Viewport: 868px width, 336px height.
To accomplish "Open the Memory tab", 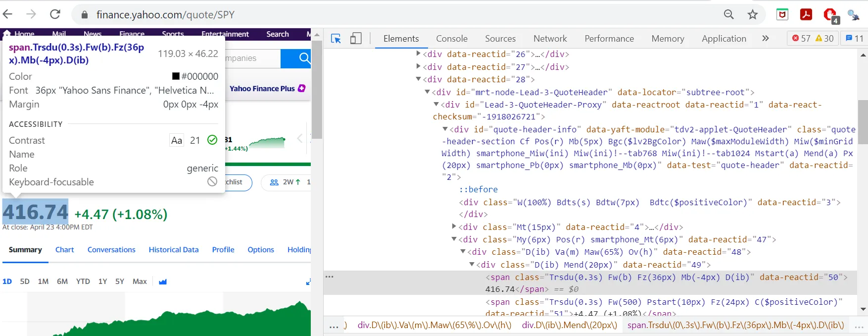I will click(x=668, y=39).
